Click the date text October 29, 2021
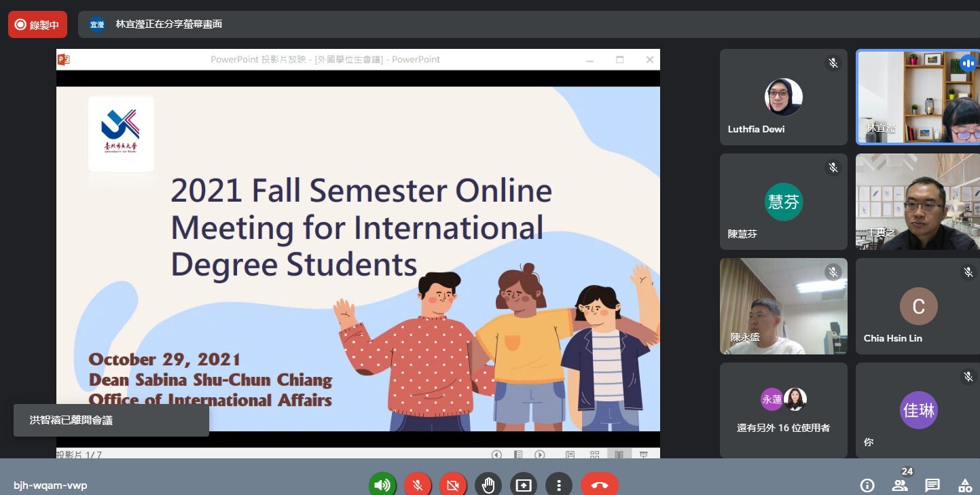Viewport: 980px width, 495px height. [164, 359]
